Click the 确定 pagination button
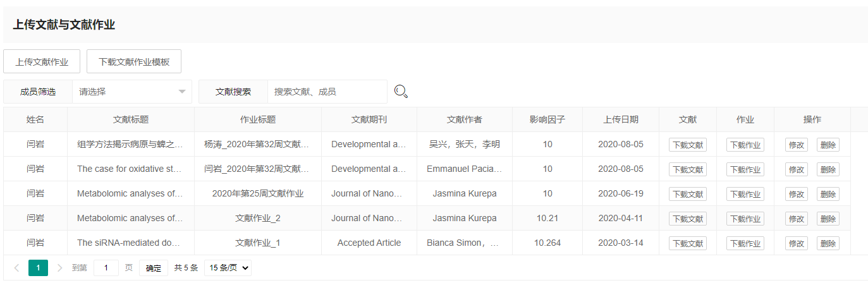This screenshot has height=290, width=868. [x=154, y=268]
